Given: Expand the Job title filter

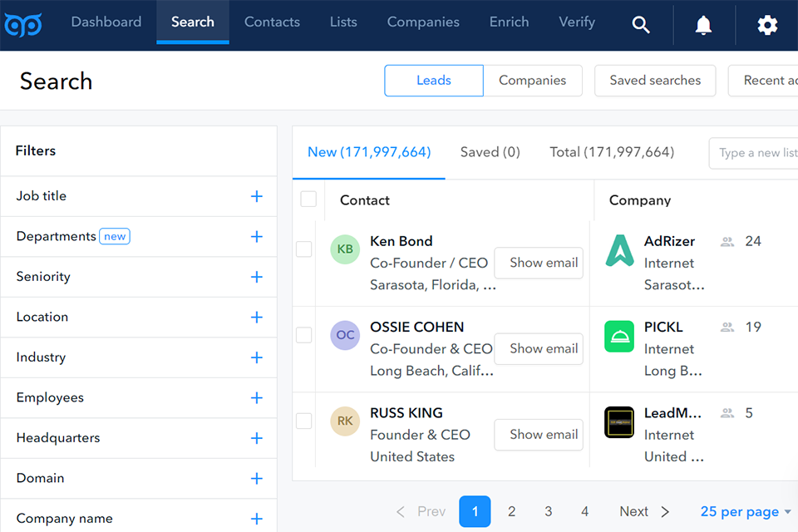Looking at the screenshot, I should pyautogui.click(x=258, y=196).
